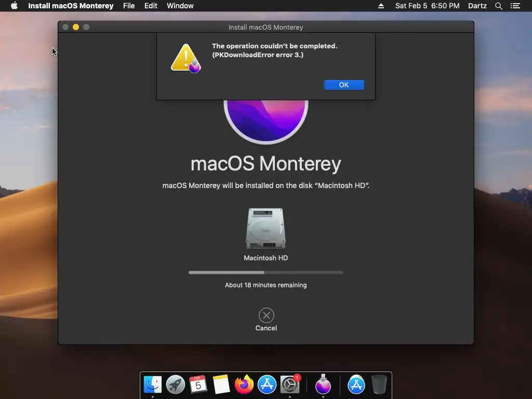Click OK in the error dialog
The image size is (532, 399).
pyautogui.click(x=344, y=85)
